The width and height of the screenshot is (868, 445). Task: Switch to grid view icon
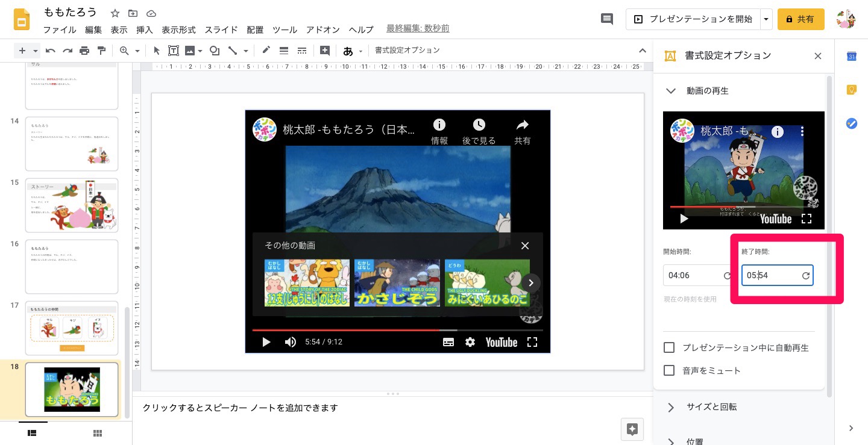(x=98, y=433)
